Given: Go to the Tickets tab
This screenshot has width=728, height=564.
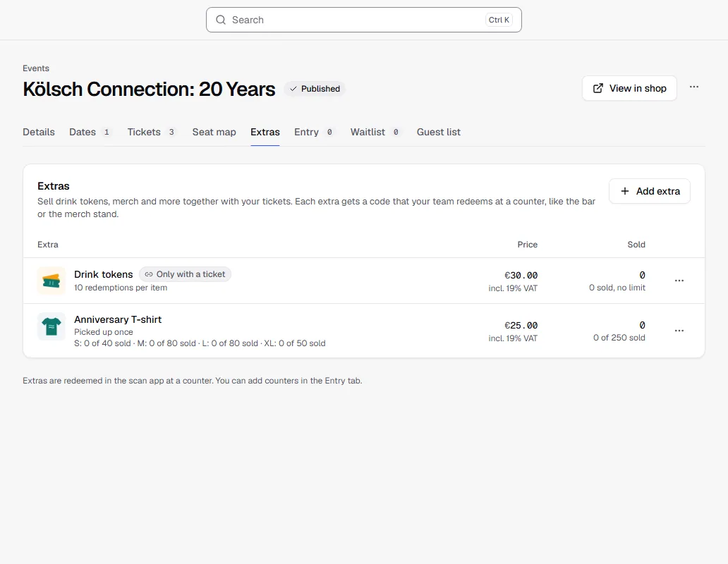Looking at the screenshot, I should (x=152, y=133).
